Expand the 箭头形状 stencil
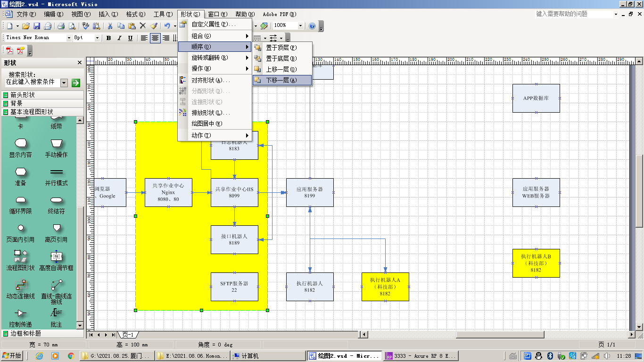Screen dimensions: 644x362 (x=42, y=95)
